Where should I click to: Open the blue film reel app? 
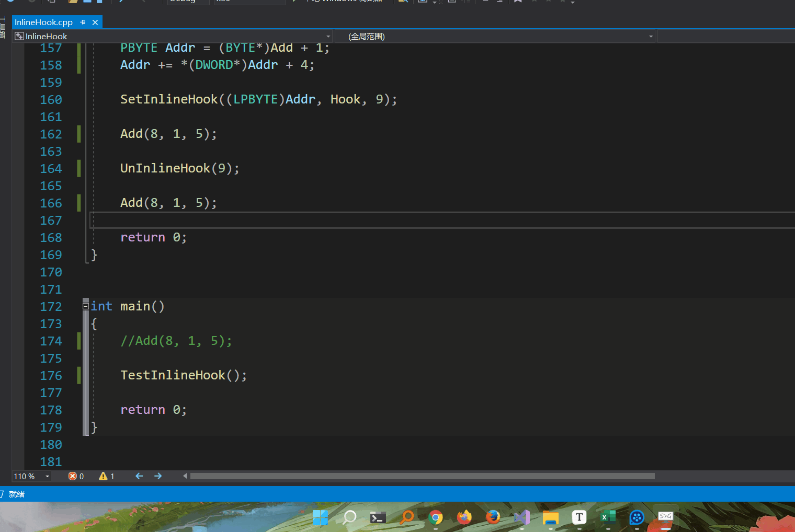coord(637,517)
